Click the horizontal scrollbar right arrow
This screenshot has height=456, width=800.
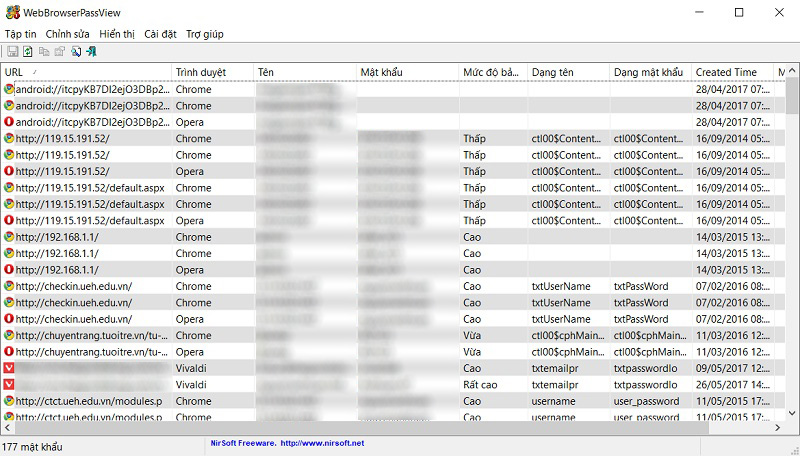tap(778, 427)
